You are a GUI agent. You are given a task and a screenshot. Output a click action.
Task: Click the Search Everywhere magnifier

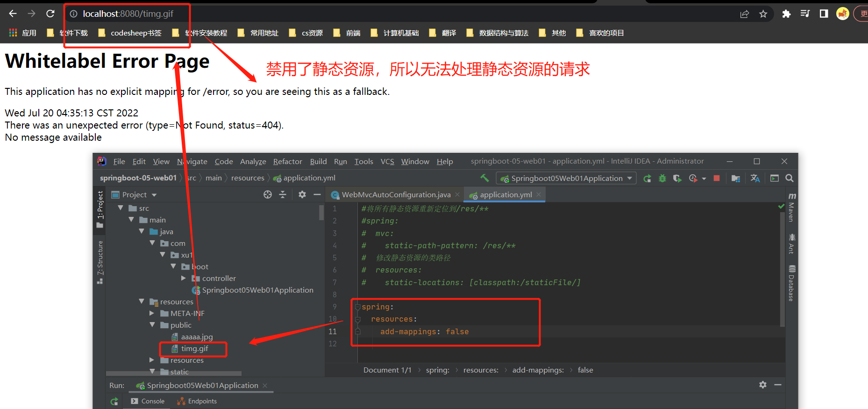click(790, 178)
